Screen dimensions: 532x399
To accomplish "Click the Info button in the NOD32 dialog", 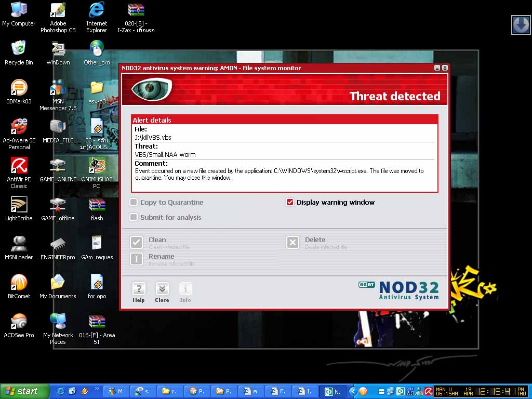I will pos(185,292).
